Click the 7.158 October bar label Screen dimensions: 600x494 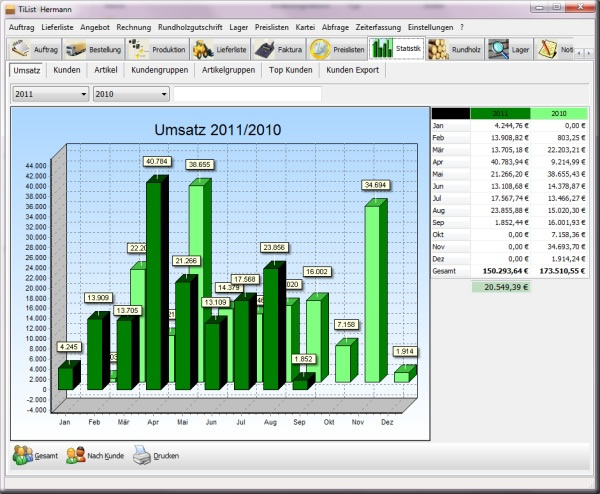click(346, 325)
